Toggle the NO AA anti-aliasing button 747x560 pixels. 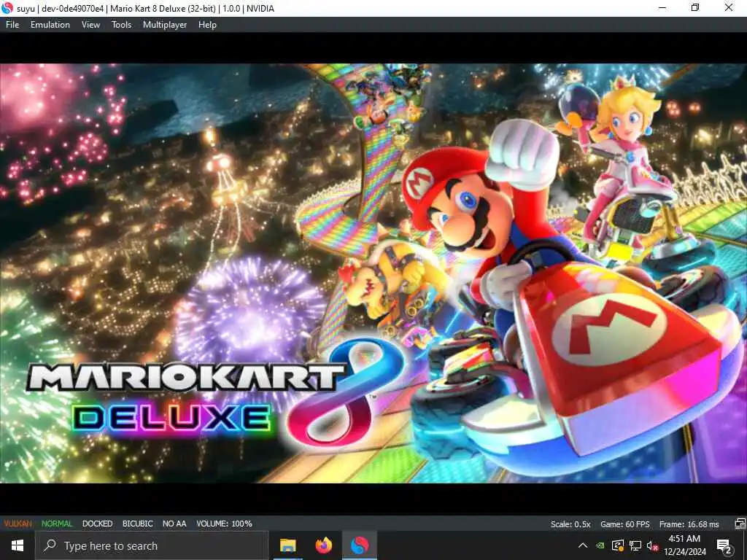[174, 524]
